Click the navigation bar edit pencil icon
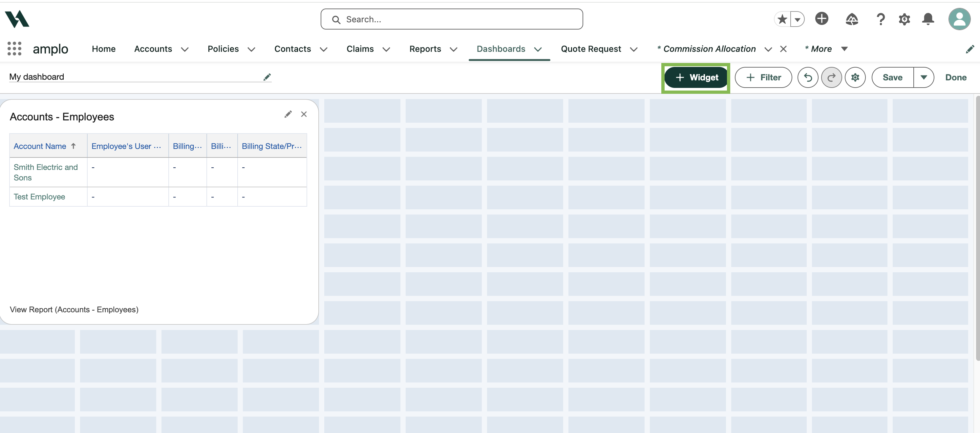Screen dimensions: 980x433 [x=970, y=49]
